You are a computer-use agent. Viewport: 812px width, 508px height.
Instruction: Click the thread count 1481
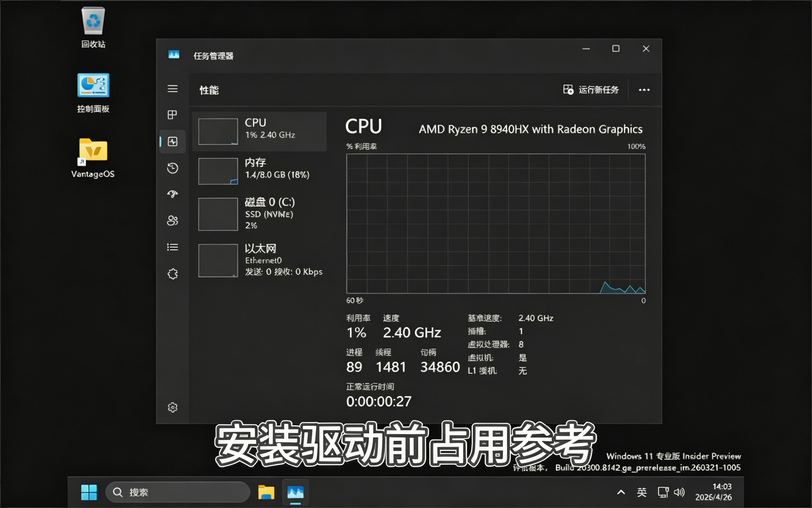pos(390,367)
